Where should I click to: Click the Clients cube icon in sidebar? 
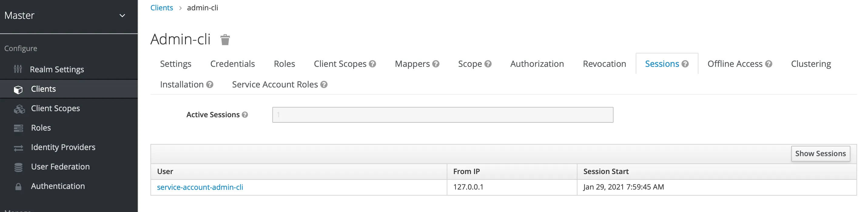(x=18, y=90)
